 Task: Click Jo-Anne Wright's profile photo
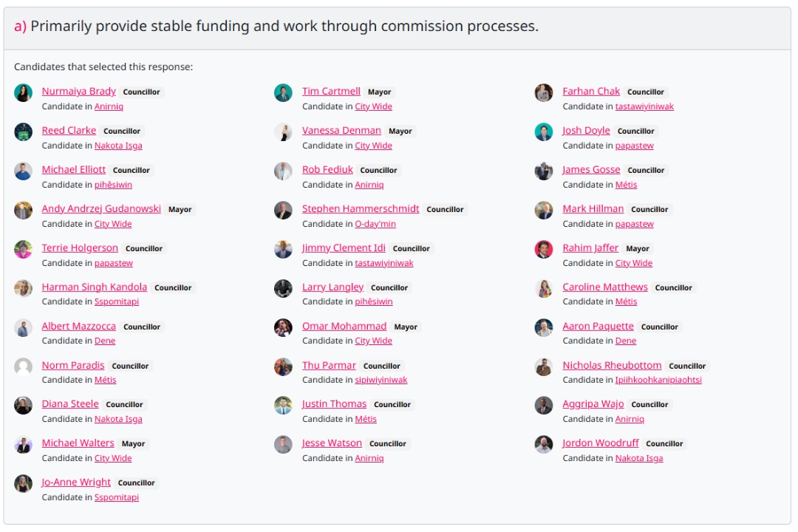tap(23, 483)
